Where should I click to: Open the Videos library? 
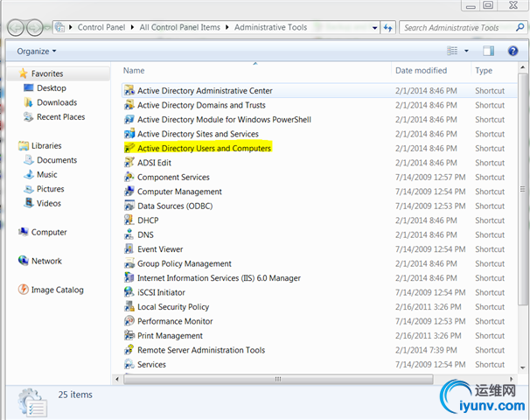[49, 204]
